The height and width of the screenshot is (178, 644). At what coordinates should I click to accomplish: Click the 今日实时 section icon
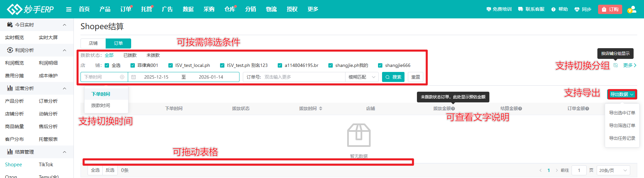[x=10, y=24]
